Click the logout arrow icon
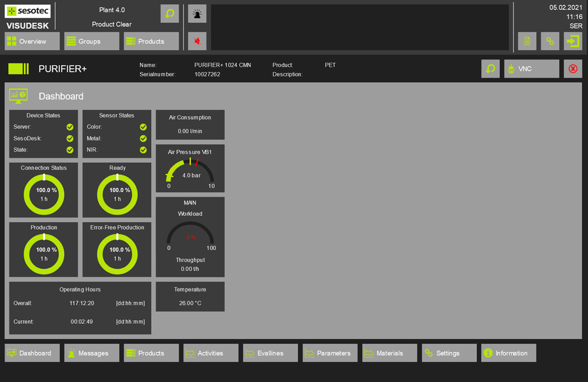Screen dimensions: 588x382 coord(573,41)
